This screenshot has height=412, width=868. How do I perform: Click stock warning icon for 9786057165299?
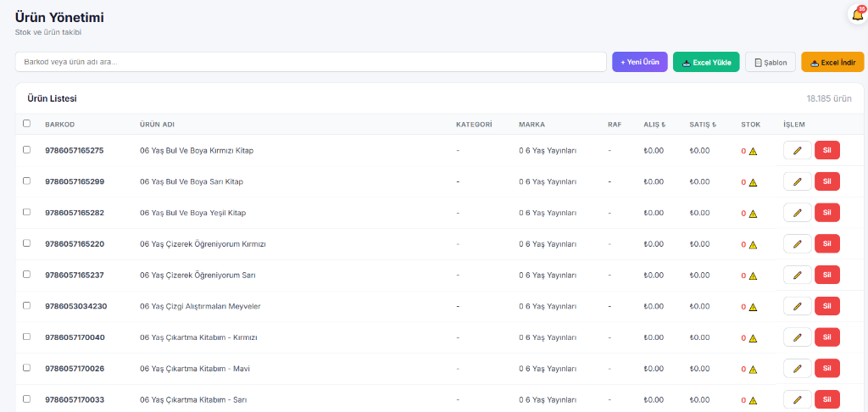coord(753,182)
